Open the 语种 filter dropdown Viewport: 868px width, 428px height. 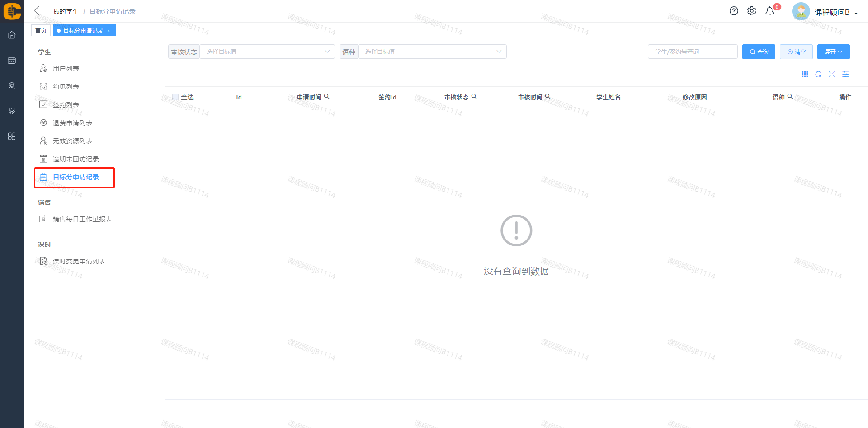432,52
